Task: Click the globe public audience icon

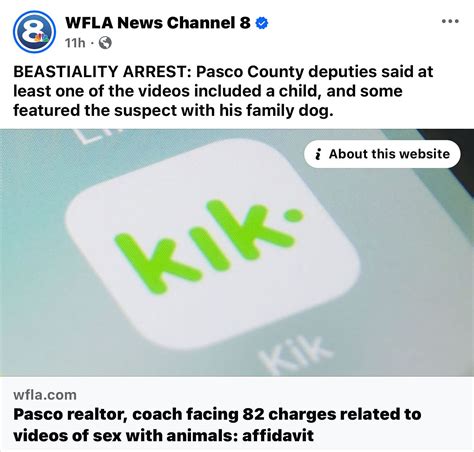Action: coord(105,43)
